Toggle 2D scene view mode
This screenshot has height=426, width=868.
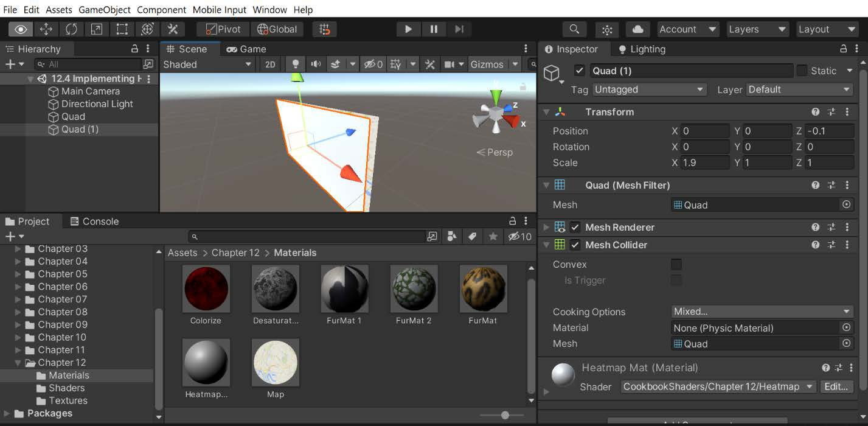[x=270, y=64]
